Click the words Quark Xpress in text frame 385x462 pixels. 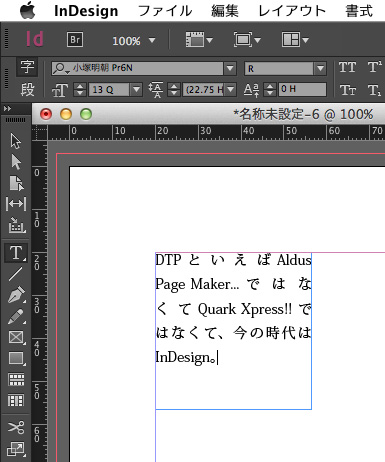(242, 309)
